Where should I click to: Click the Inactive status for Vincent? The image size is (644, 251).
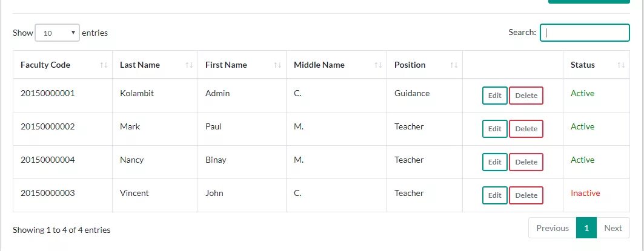(x=585, y=193)
